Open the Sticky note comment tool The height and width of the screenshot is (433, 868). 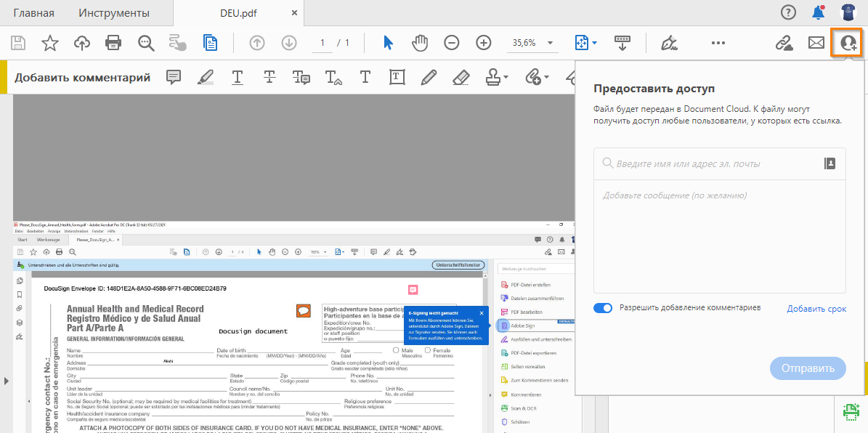click(174, 77)
